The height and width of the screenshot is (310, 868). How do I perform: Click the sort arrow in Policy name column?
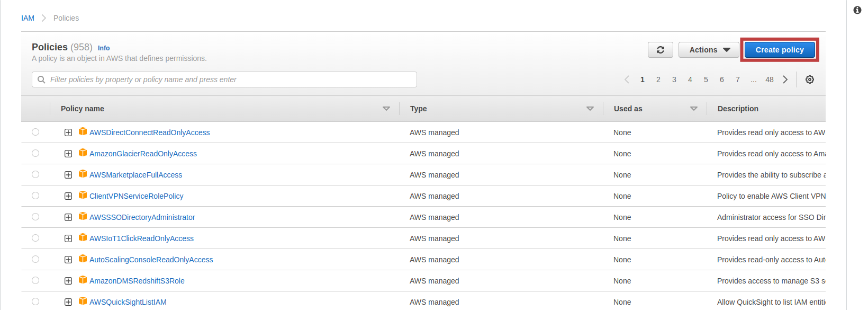(386, 109)
